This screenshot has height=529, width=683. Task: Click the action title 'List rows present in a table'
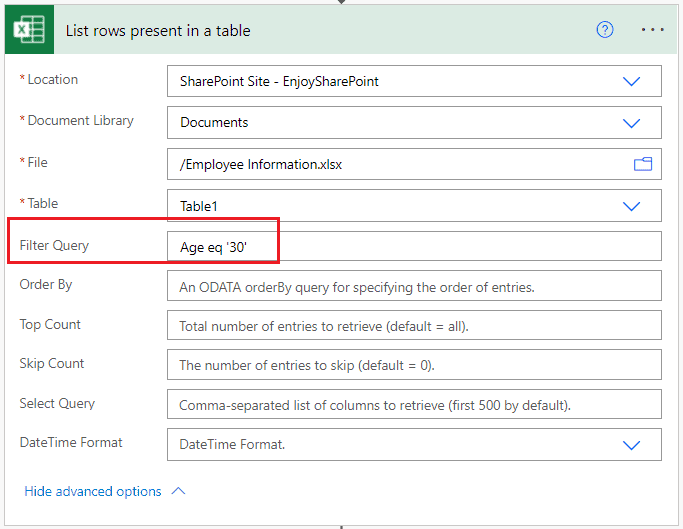pyautogui.click(x=158, y=31)
